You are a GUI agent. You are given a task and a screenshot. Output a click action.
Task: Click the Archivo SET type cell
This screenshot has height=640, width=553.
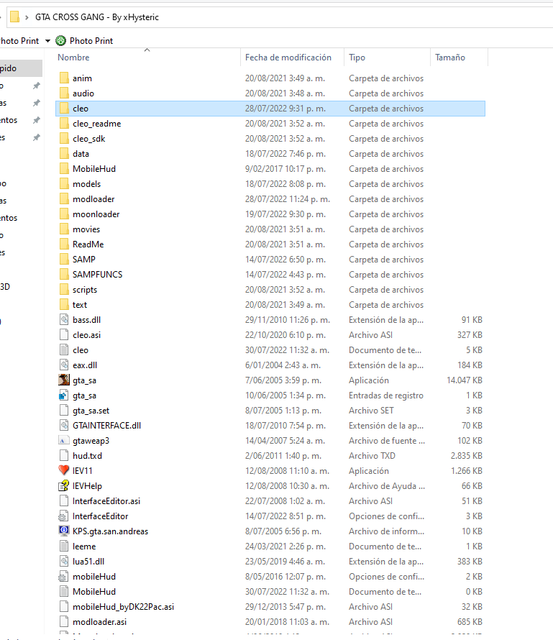[x=371, y=411]
